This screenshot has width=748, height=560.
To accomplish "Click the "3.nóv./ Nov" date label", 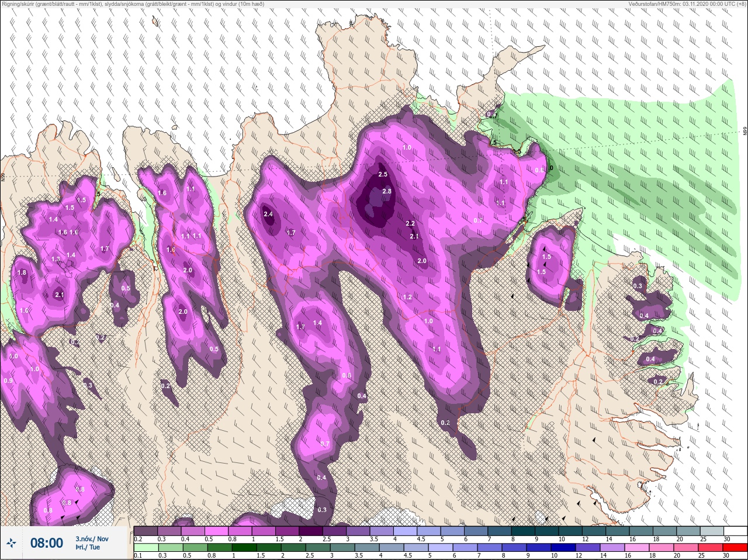I will [x=92, y=539].
